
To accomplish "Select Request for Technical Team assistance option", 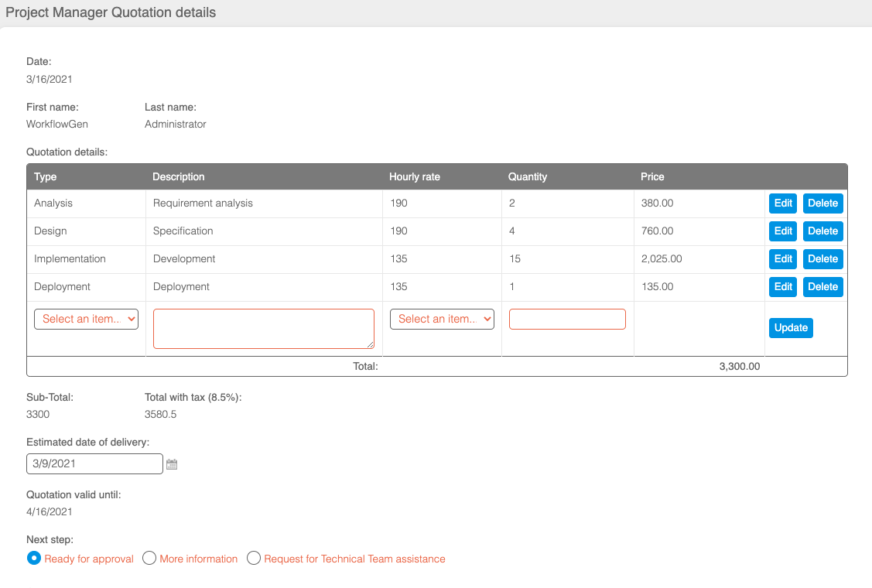I will point(254,559).
